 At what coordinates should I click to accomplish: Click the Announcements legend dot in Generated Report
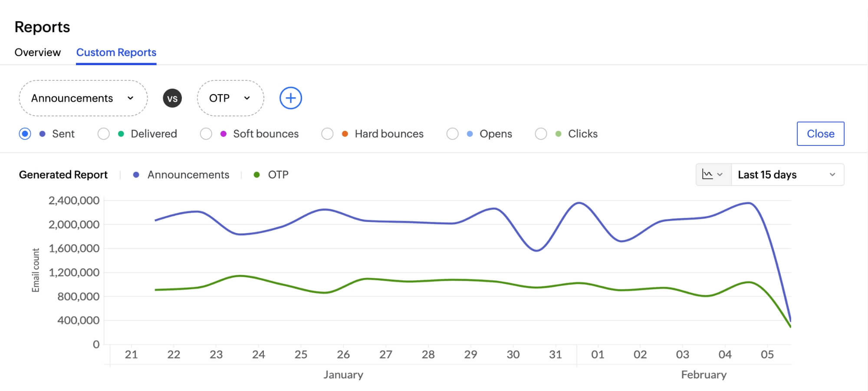136,175
